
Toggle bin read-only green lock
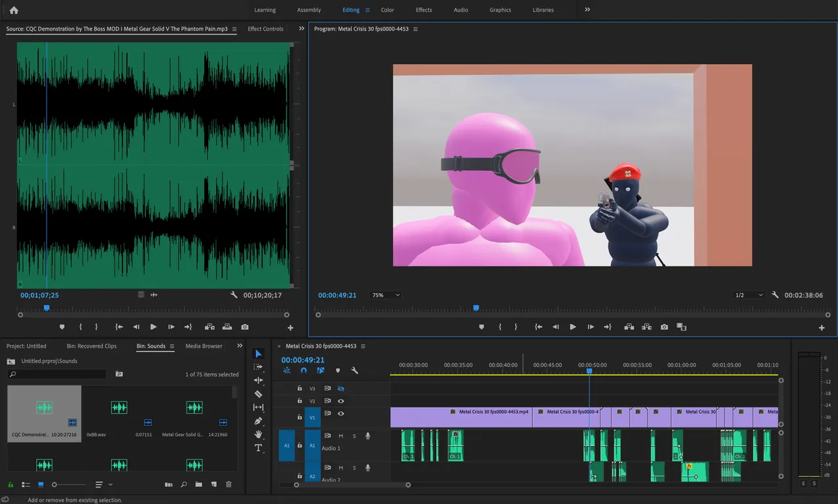point(11,484)
